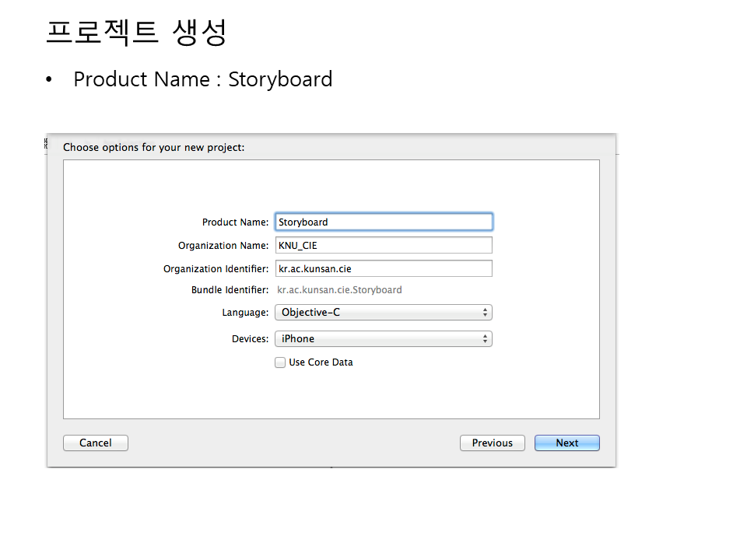Click the up-down arrows on Devices popup
This screenshot has width=747, height=560.
(x=485, y=339)
